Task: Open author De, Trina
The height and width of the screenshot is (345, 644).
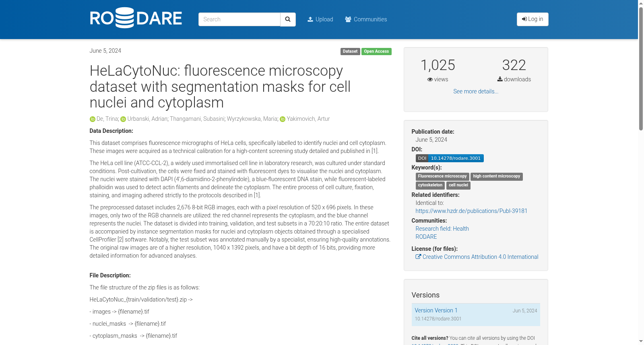Action: (x=107, y=119)
